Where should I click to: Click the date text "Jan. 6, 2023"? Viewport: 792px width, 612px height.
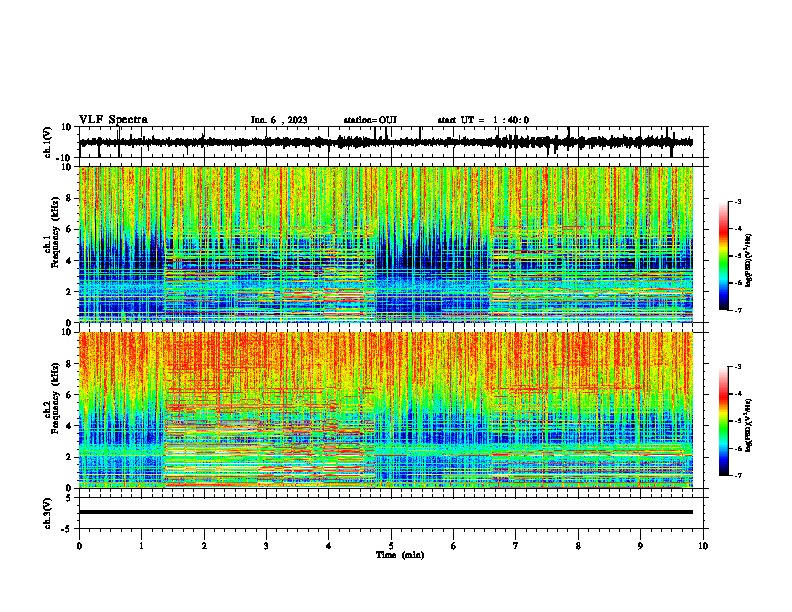(x=279, y=120)
